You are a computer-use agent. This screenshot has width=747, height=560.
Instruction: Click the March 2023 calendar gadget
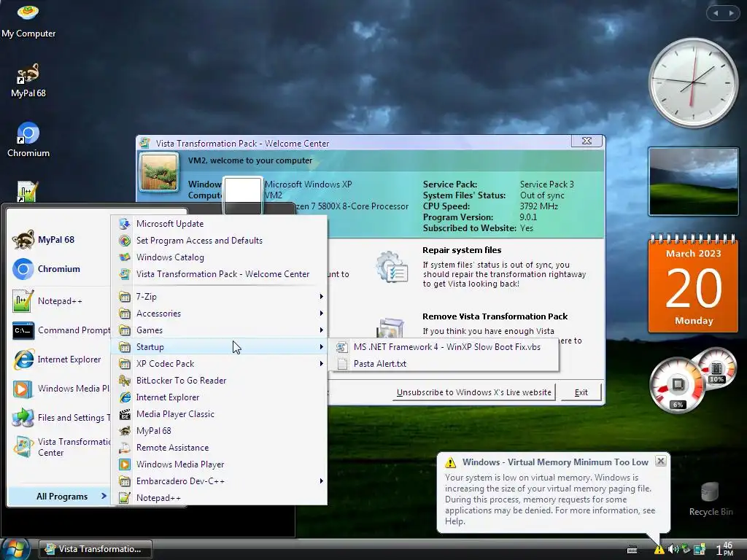coord(693,283)
